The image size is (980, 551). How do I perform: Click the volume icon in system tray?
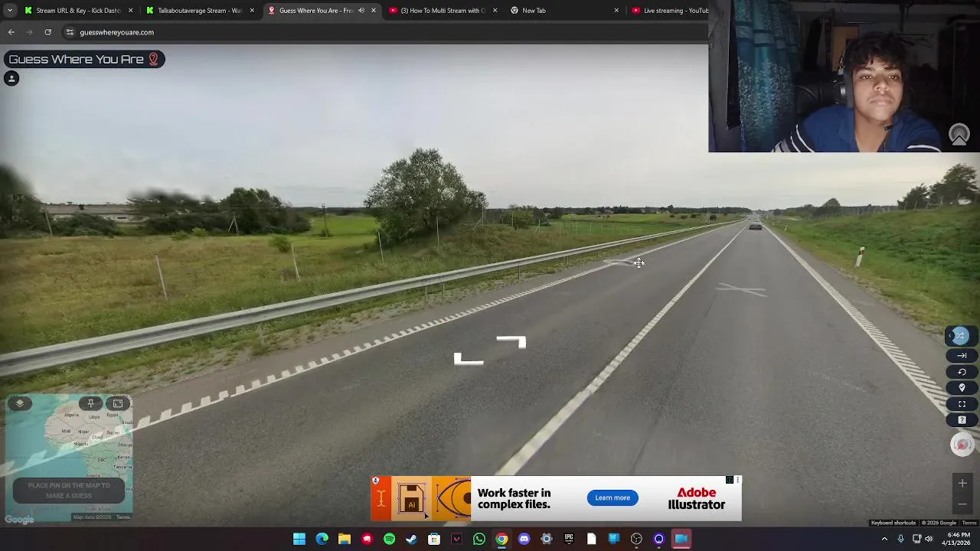coord(929,539)
